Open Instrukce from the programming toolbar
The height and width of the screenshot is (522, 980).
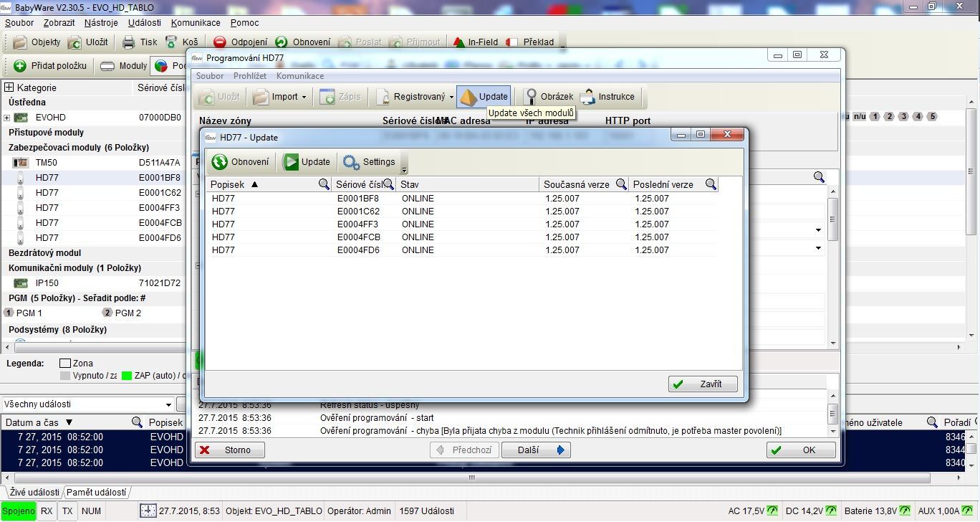pyautogui.click(x=587, y=97)
